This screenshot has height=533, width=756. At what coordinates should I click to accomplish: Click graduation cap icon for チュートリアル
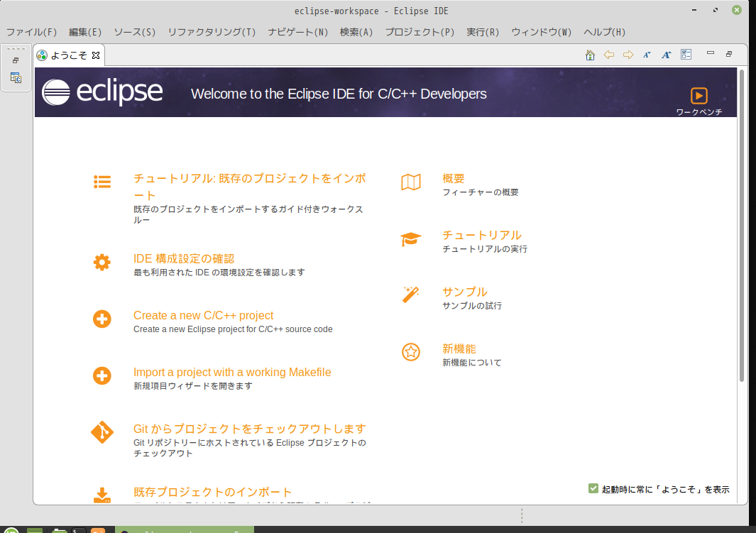click(x=411, y=239)
